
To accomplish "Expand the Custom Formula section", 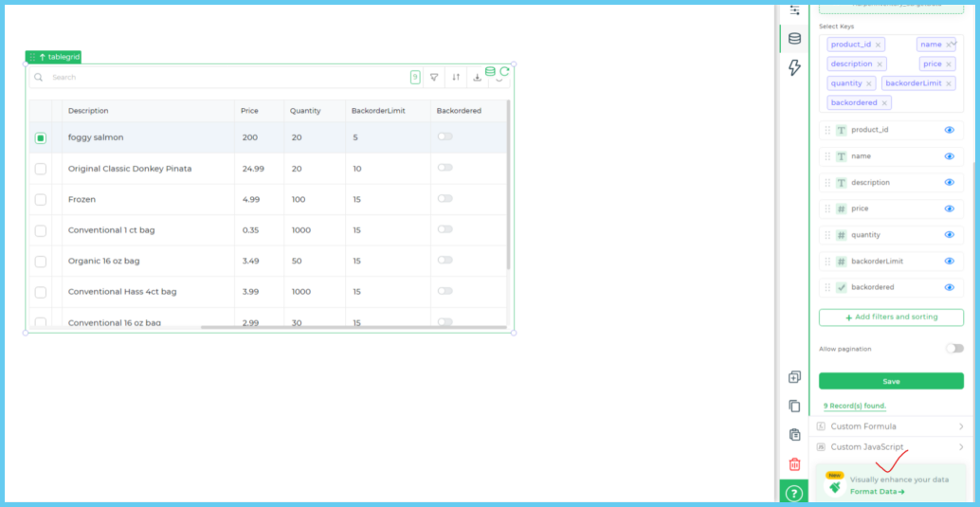I will 890,426.
